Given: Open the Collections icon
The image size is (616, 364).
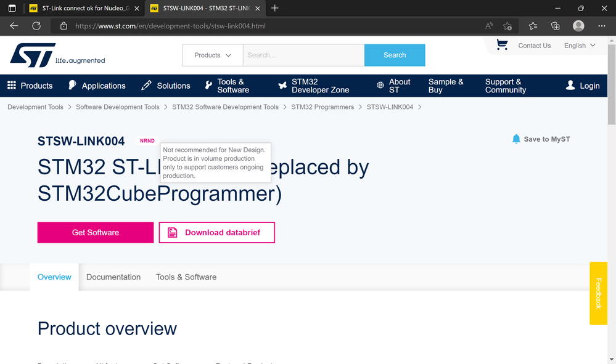Looking at the screenshot, I should tap(556, 26).
